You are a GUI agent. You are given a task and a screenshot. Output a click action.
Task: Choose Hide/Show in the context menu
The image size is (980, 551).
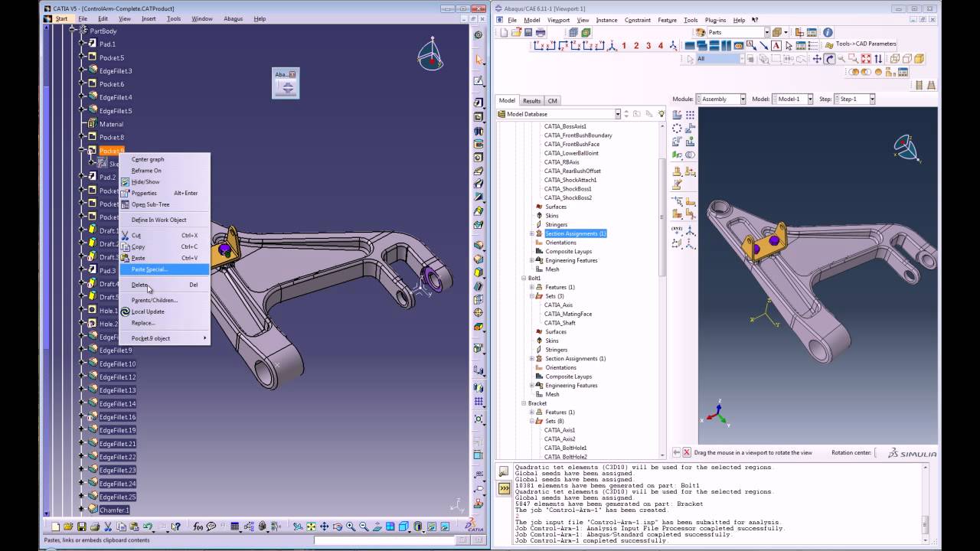(x=165, y=182)
